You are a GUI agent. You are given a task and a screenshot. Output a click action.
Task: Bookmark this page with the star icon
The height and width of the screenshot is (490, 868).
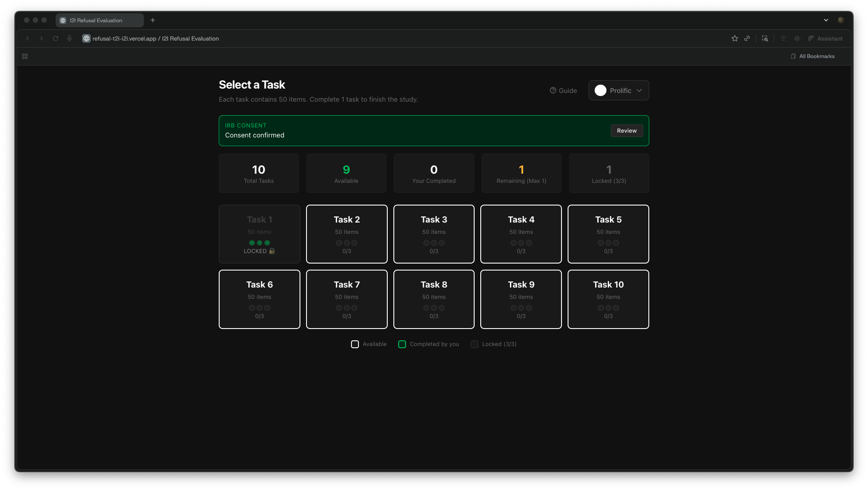734,38
